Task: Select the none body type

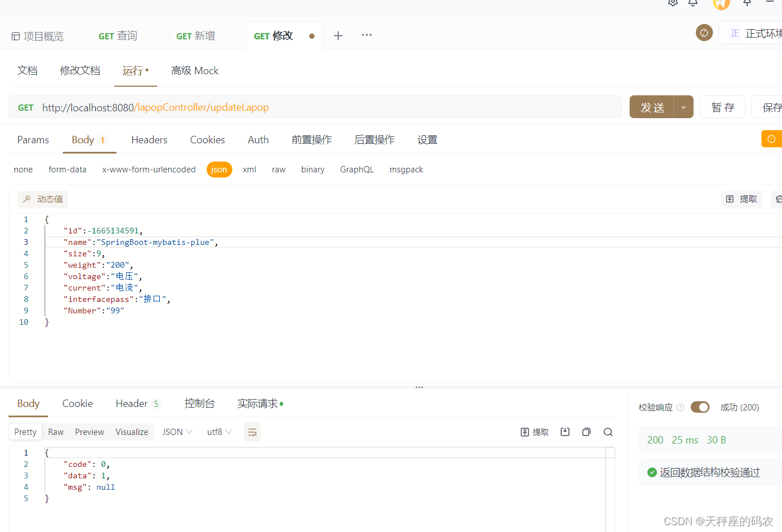Action: [23, 170]
